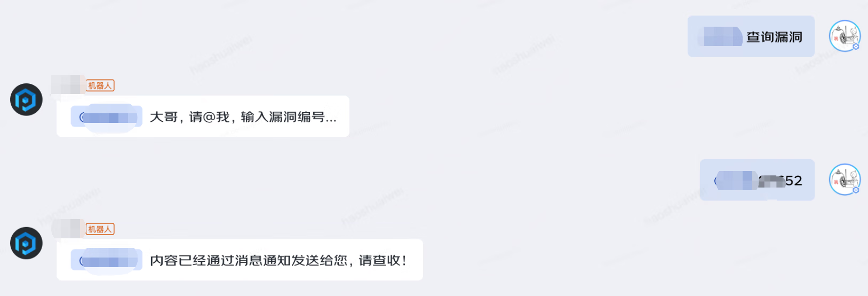Image resolution: width=868 pixels, height=296 pixels.
Task: Select the "内容已经通过消息通知发送给您" message text
Action: coord(249,260)
